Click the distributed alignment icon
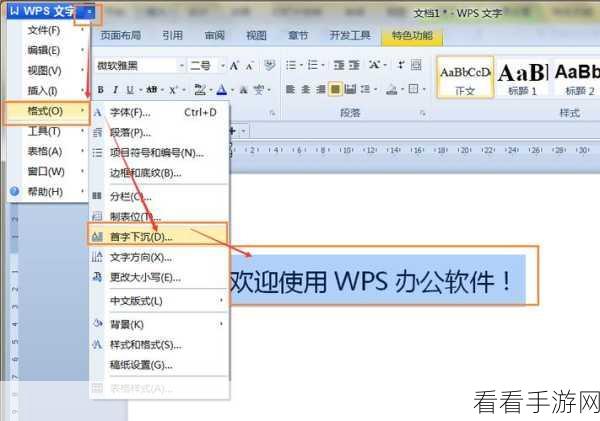The image size is (600, 421). click(350, 90)
